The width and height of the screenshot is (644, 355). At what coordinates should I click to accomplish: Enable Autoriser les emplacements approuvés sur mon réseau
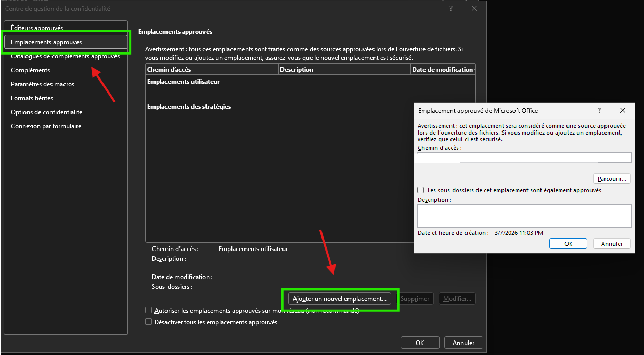point(149,311)
